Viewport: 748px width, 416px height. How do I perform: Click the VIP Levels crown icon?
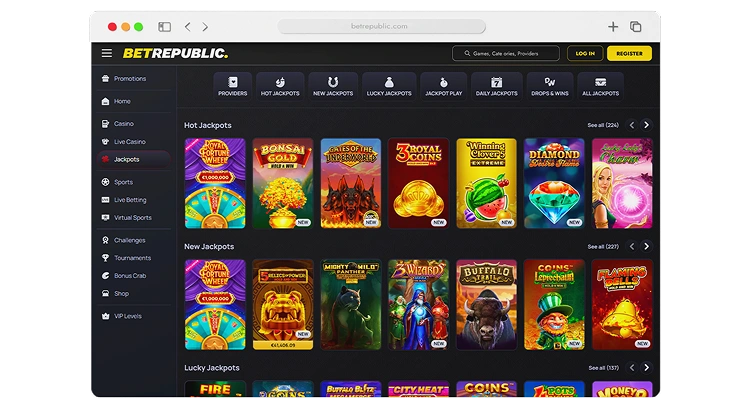pyautogui.click(x=105, y=316)
